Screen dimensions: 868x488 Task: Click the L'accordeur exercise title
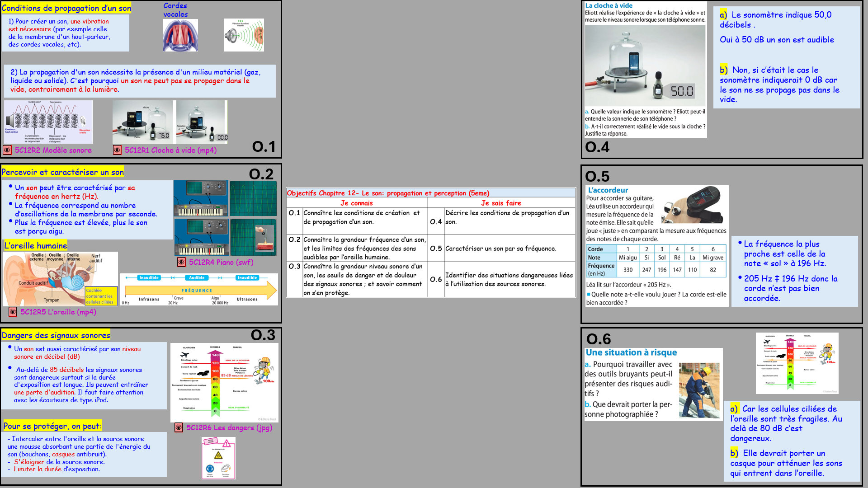[x=608, y=190]
